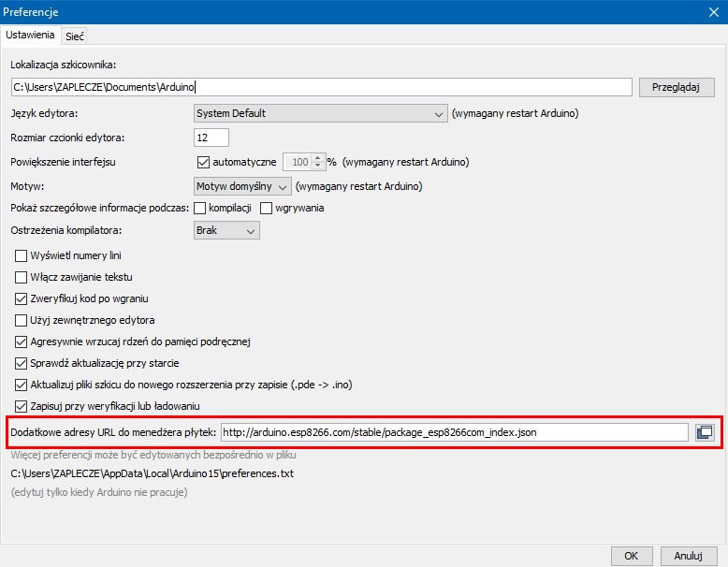
Task: Uncheck Zapisuj przy weryfikacji lub ładowaniu
Action: 21,406
